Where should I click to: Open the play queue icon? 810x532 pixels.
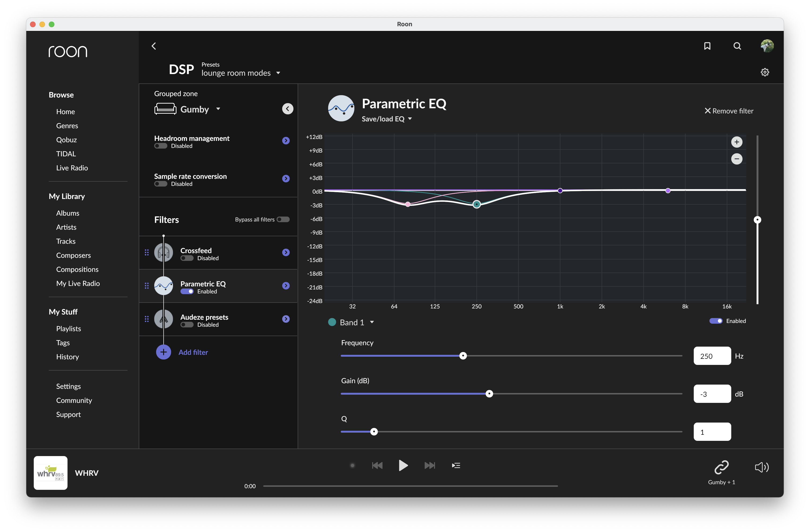[456, 465]
